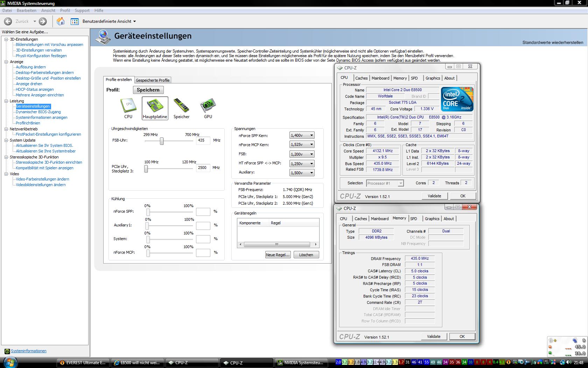
Task: Open the Hilfe menu
Action: [99, 11]
